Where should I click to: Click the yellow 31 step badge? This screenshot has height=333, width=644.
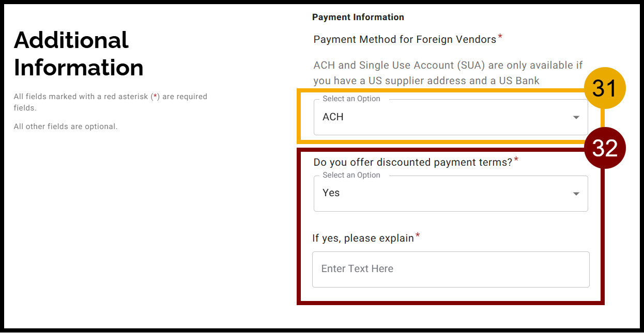coord(605,88)
